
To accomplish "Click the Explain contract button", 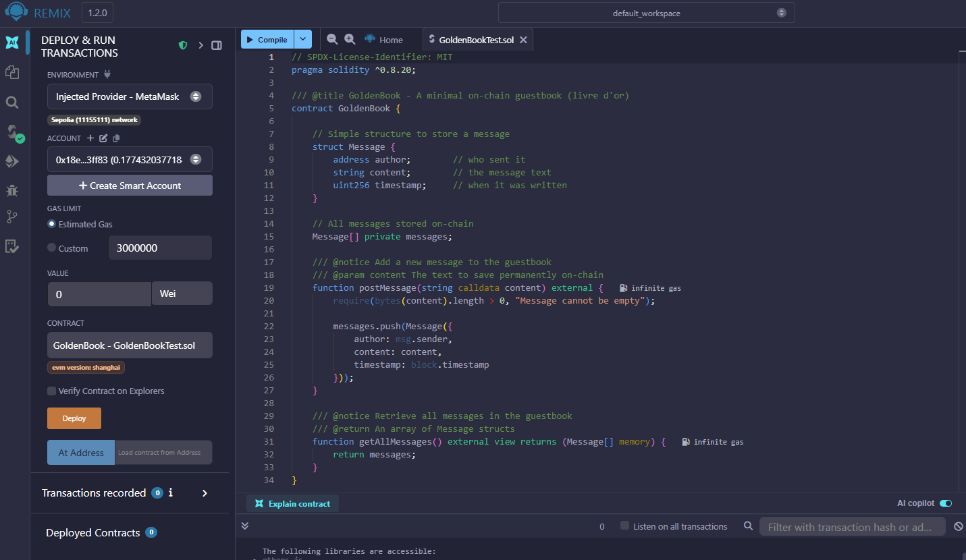I will point(292,503).
